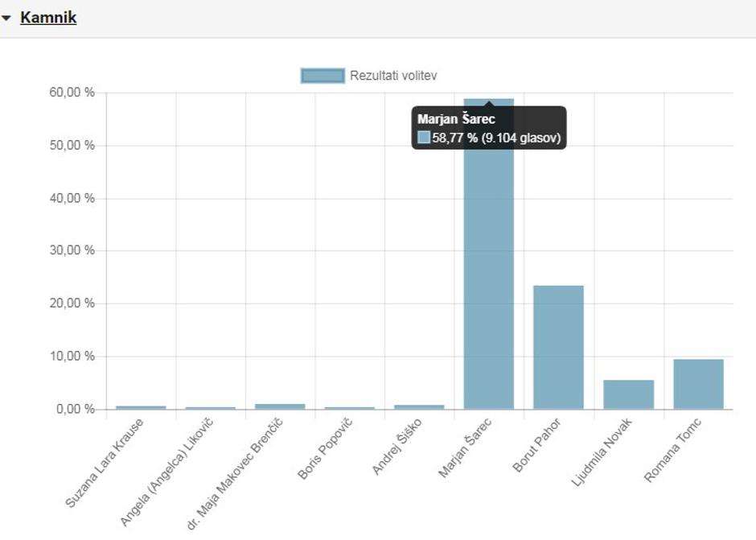Click the Boris Popovič bar
The image size is (756, 540).
click(x=350, y=408)
